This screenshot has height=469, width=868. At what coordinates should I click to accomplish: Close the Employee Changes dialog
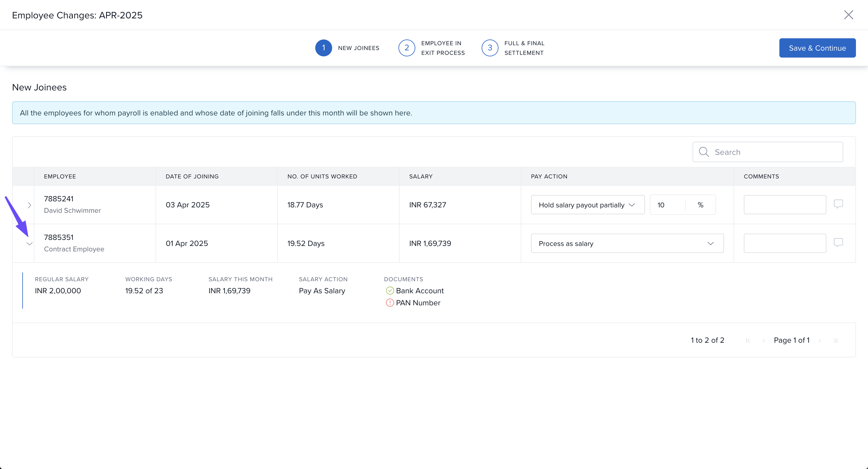pyautogui.click(x=848, y=15)
